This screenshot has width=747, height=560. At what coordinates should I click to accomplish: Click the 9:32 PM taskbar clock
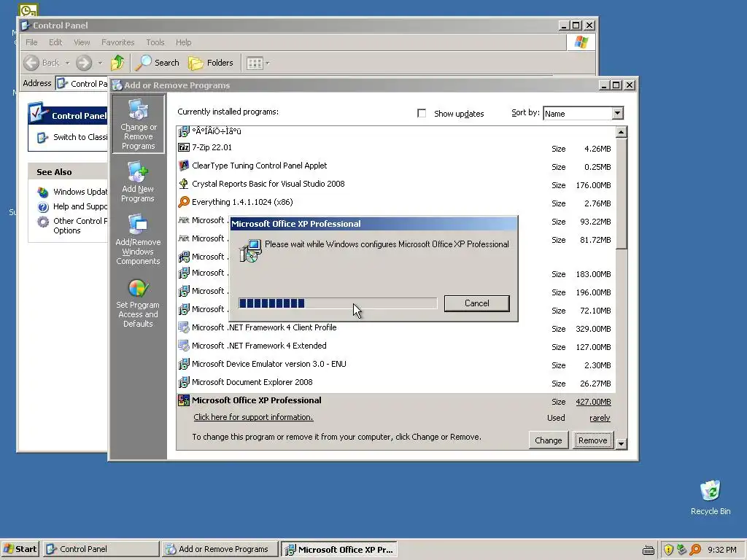coord(721,550)
